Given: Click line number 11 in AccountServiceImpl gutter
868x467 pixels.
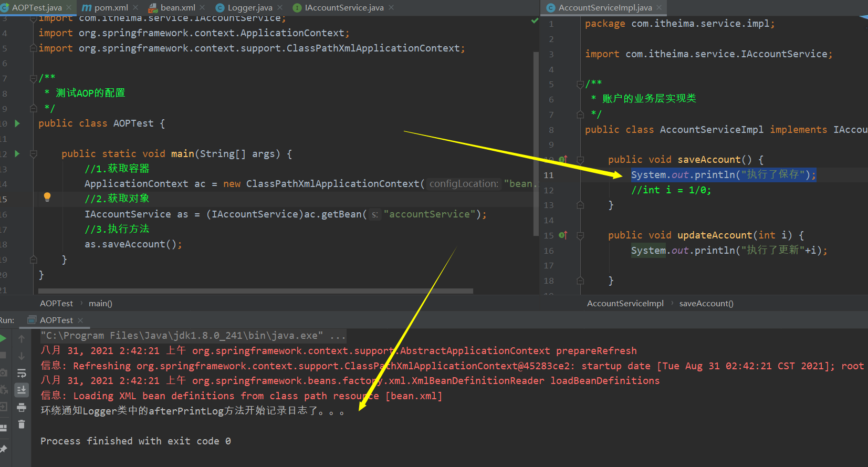Looking at the screenshot, I should coord(549,175).
